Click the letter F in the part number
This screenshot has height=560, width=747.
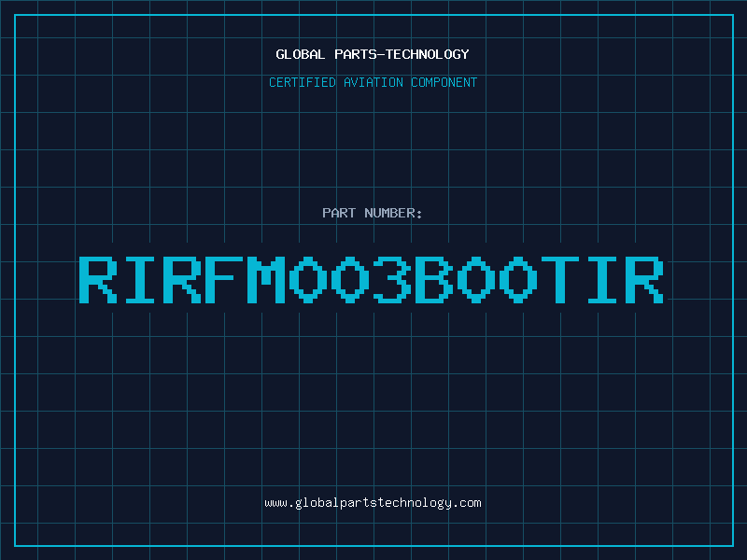click(x=224, y=280)
